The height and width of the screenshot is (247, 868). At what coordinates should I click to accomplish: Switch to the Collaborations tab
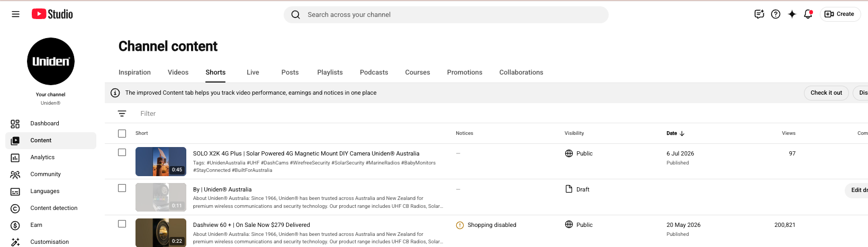tap(521, 72)
